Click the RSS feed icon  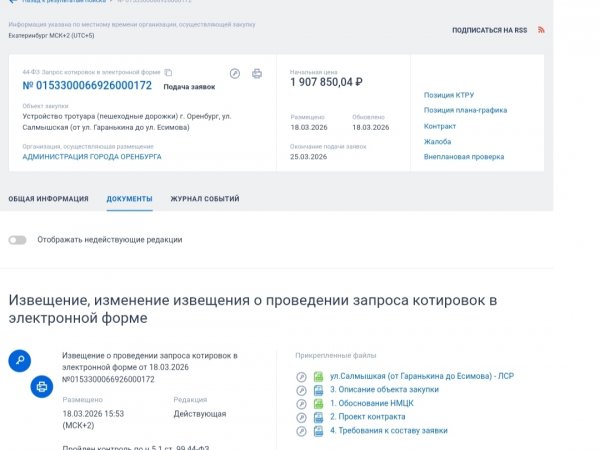tap(541, 30)
